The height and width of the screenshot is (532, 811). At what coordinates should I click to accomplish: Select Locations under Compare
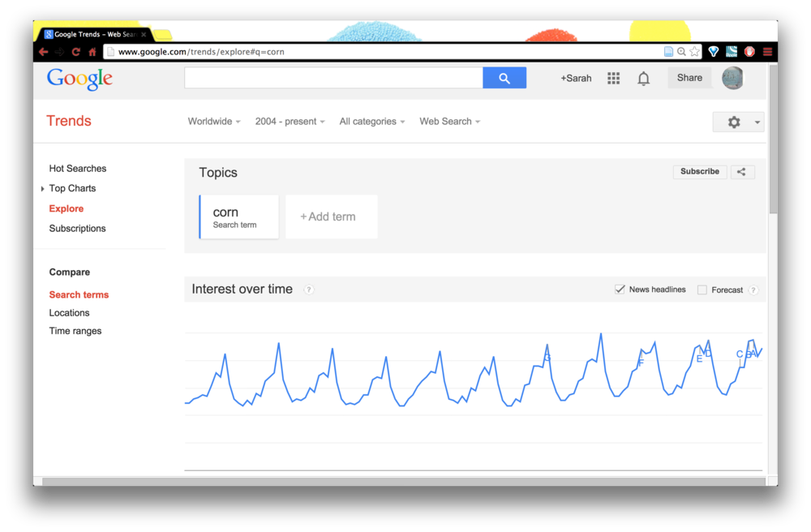[69, 313]
